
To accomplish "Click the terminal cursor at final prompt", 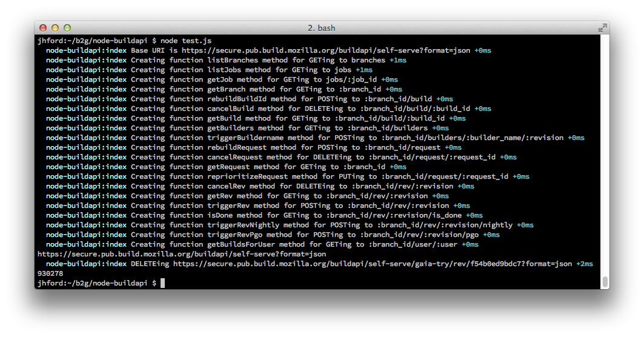I will tap(162, 282).
